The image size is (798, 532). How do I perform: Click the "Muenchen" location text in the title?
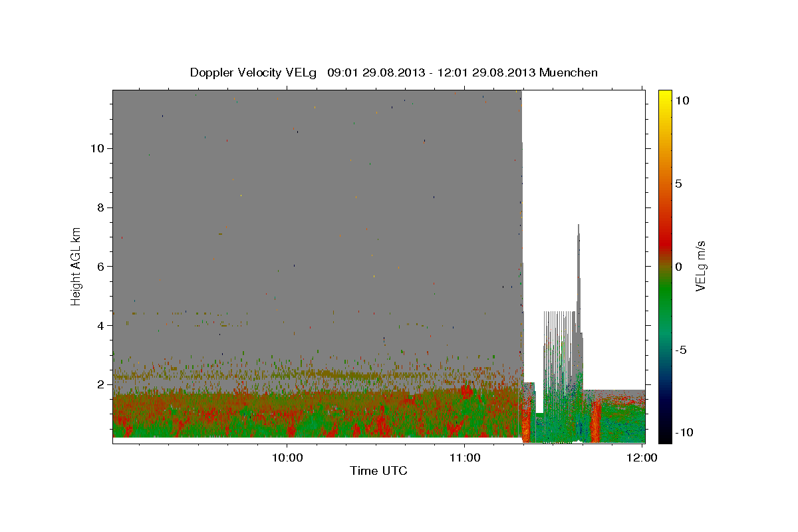(569, 72)
